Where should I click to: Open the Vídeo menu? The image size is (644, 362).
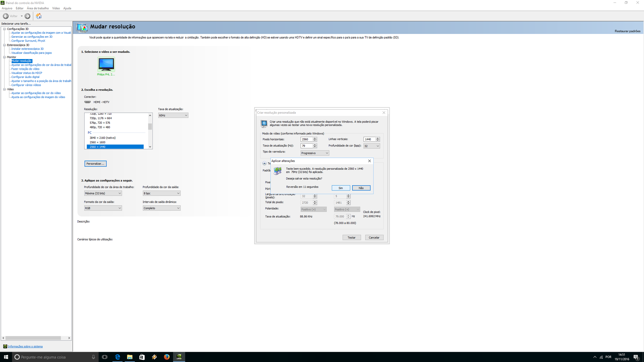(x=56, y=8)
